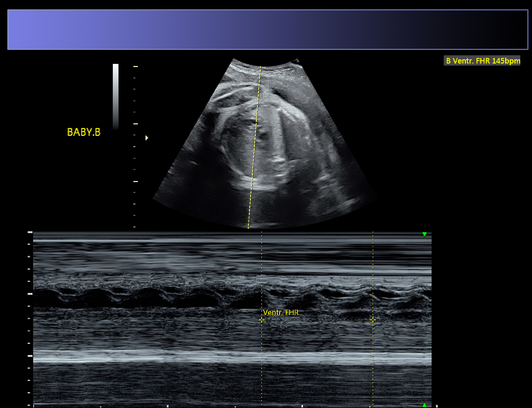This screenshot has height=408, width=532.
Task: Click the green down-pointing triangle above M-mode trace
Action: click(x=424, y=234)
